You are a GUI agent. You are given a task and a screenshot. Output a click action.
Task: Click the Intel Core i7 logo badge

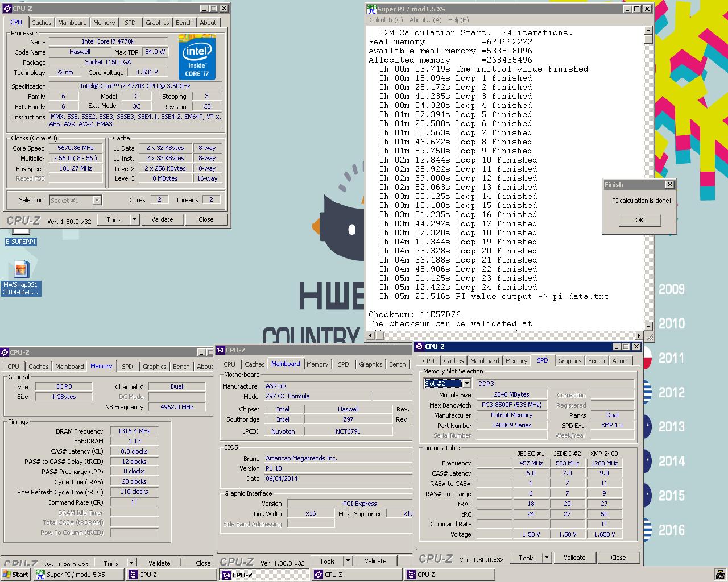coord(197,57)
